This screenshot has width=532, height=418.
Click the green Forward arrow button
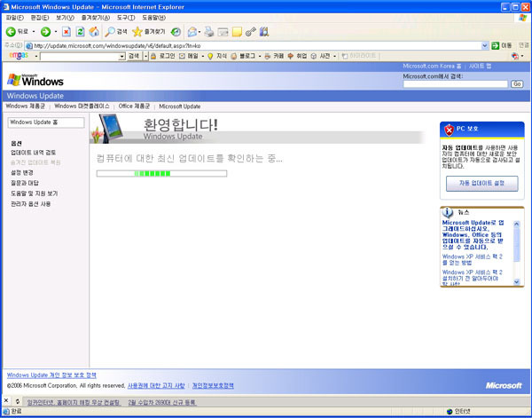pyautogui.click(x=45, y=32)
